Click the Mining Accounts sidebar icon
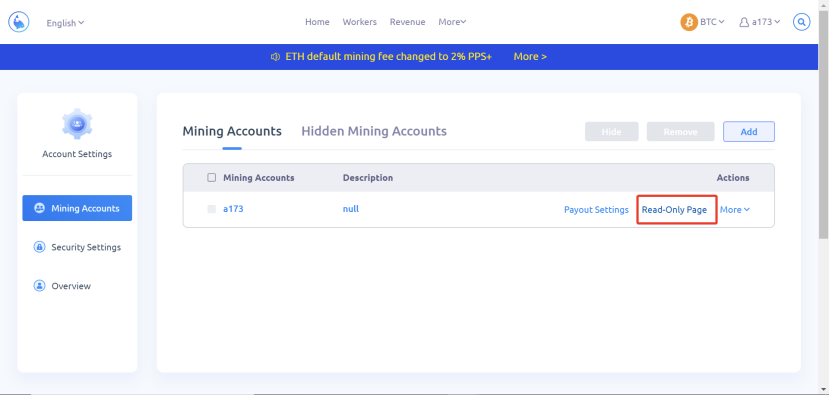Screen dimensions: 830x396 [39, 208]
